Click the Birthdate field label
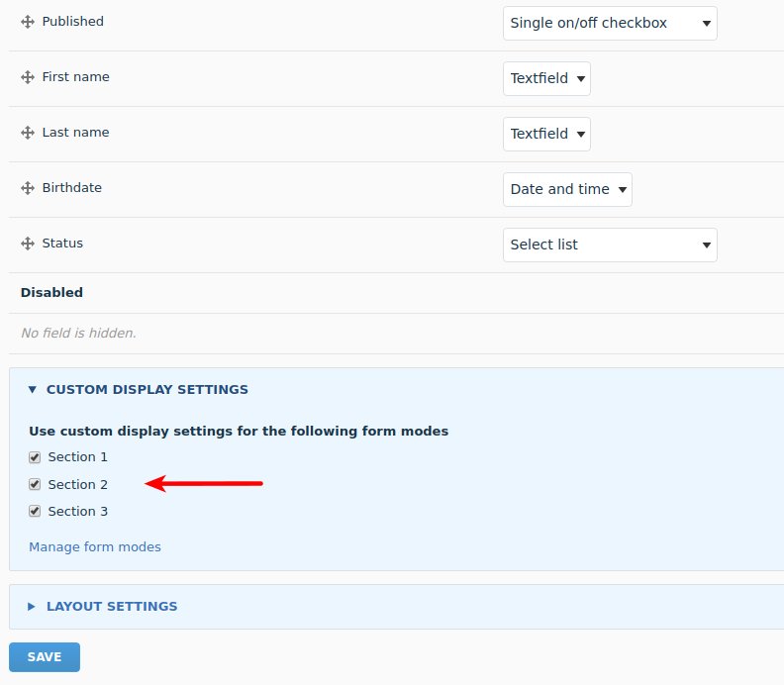 click(72, 188)
